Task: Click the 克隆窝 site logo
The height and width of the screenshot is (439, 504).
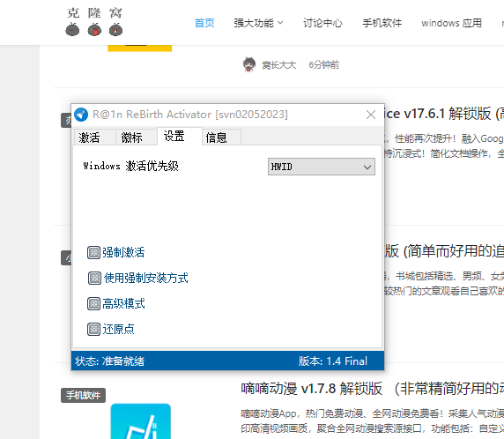Action: point(94,22)
